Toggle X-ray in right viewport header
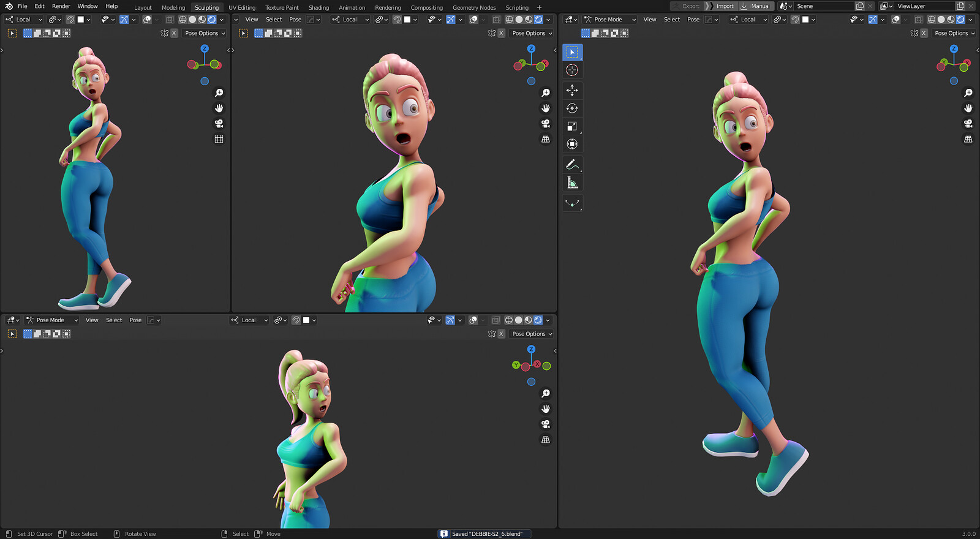The image size is (980, 539). tap(918, 20)
